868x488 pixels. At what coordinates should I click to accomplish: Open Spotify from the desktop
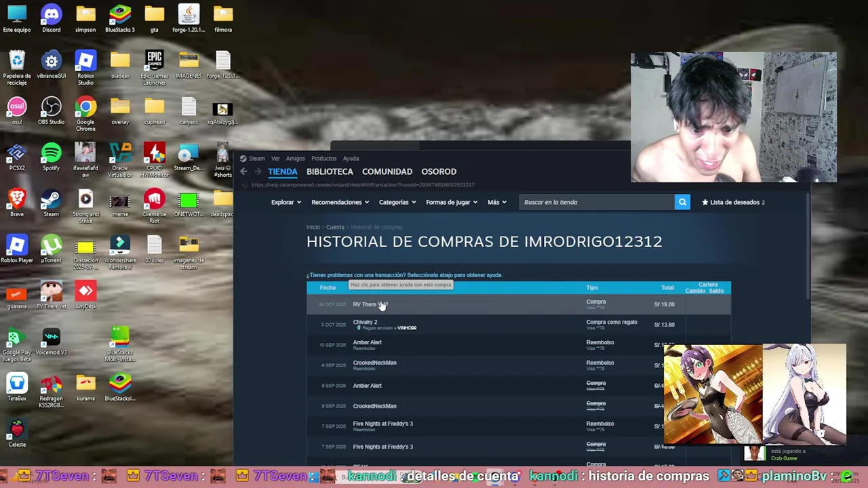coord(51,157)
